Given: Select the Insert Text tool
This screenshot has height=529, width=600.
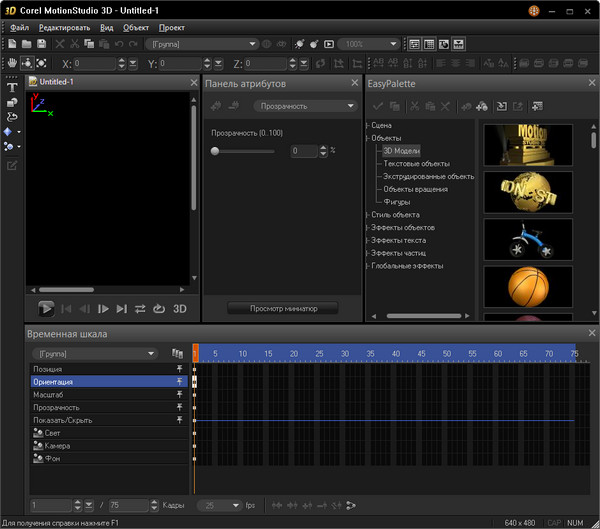Looking at the screenshot, I should click(12, 87).
